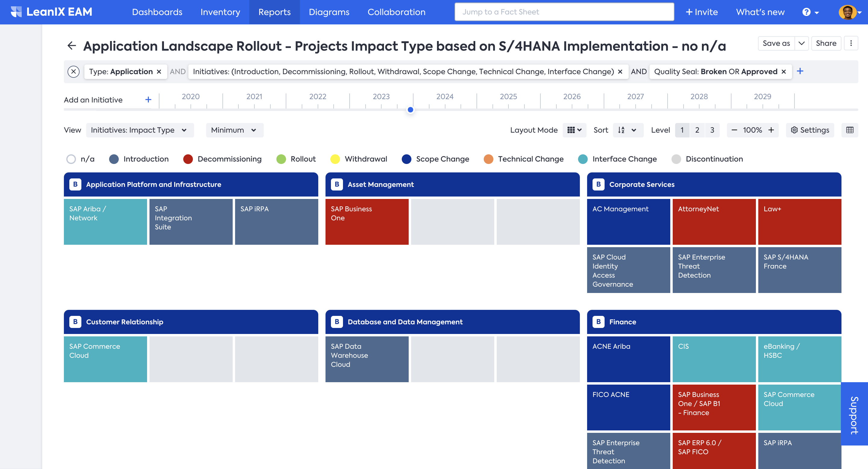Image resolution: width=868 pixels, height=469 pixels.
Task: Toggle the Discontinuation legend item
Action: tap(707, 159)
